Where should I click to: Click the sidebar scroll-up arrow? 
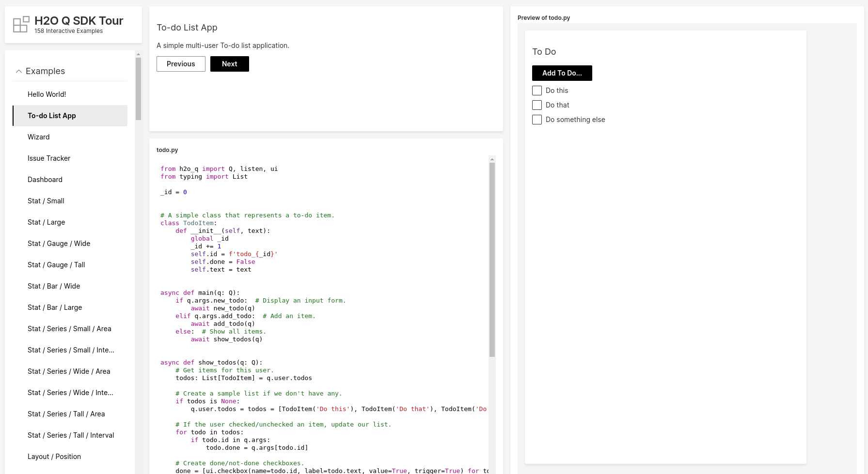[x=138, y=55]
